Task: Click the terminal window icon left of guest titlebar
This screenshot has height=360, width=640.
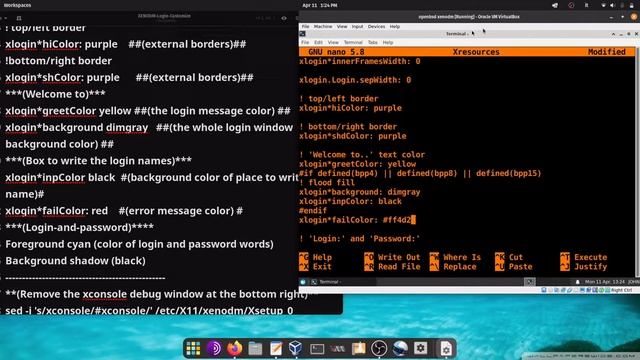Action: 302,34
